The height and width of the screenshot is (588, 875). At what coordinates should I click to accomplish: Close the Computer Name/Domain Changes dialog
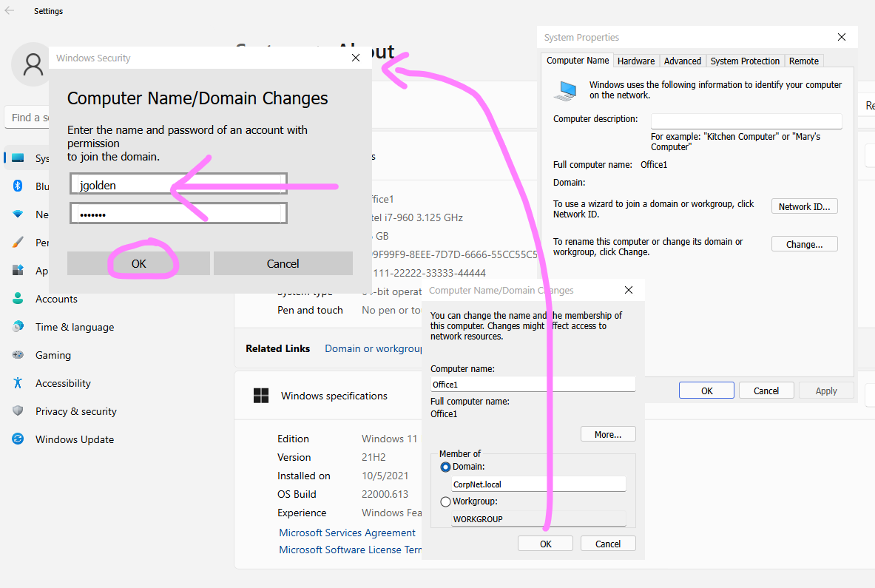(x=629, y=290)
